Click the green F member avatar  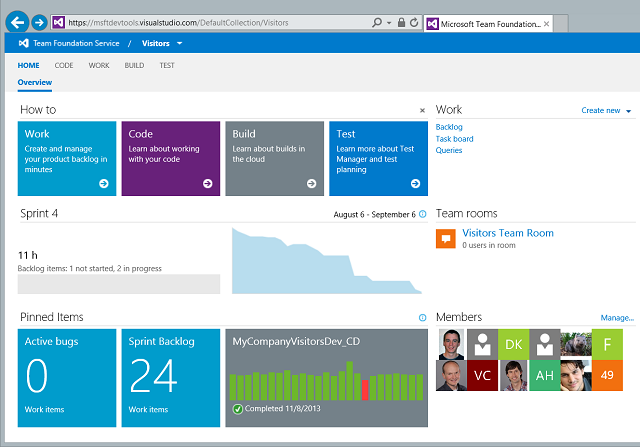point(607,345)
